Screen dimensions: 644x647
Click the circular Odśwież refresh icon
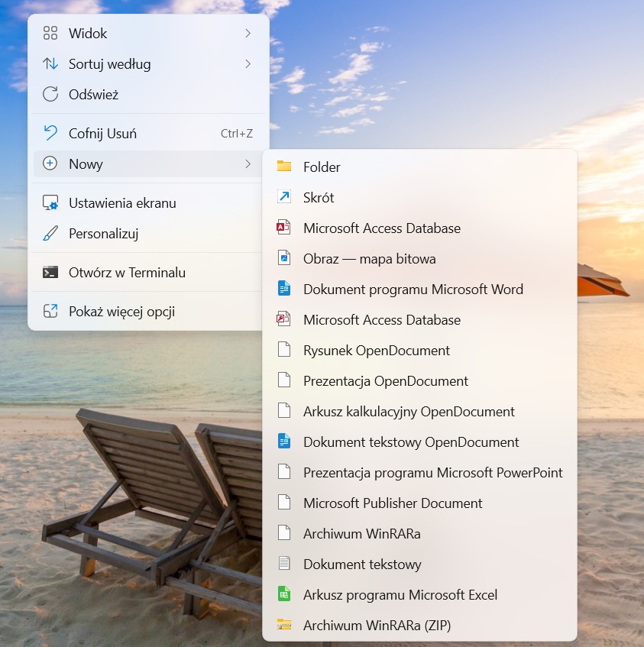(x=50, y=95)
